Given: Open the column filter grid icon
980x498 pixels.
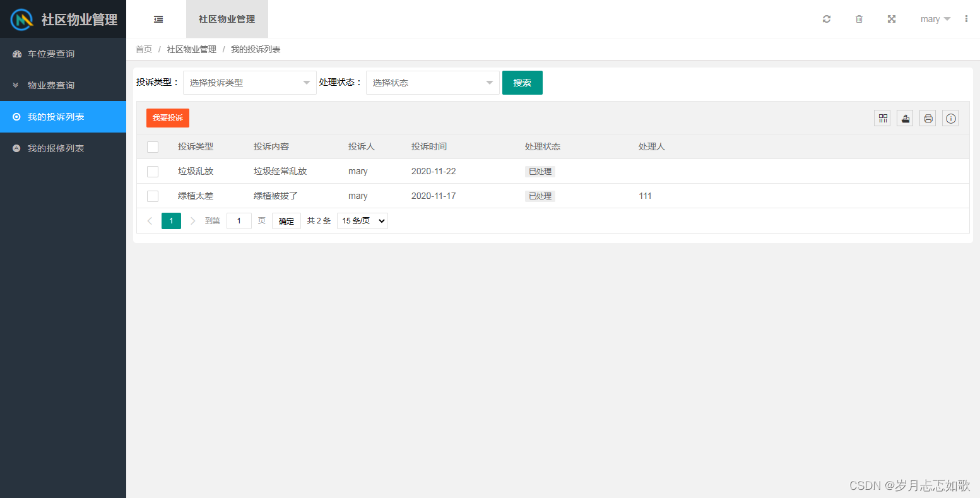Looking at the screenshot, I should point(882,118).
